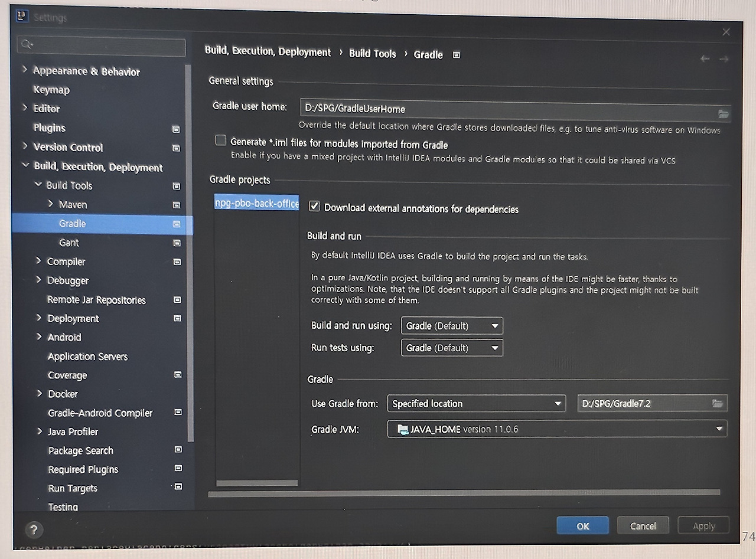Click the icon next to the Maven tree entry

(177, 205)
